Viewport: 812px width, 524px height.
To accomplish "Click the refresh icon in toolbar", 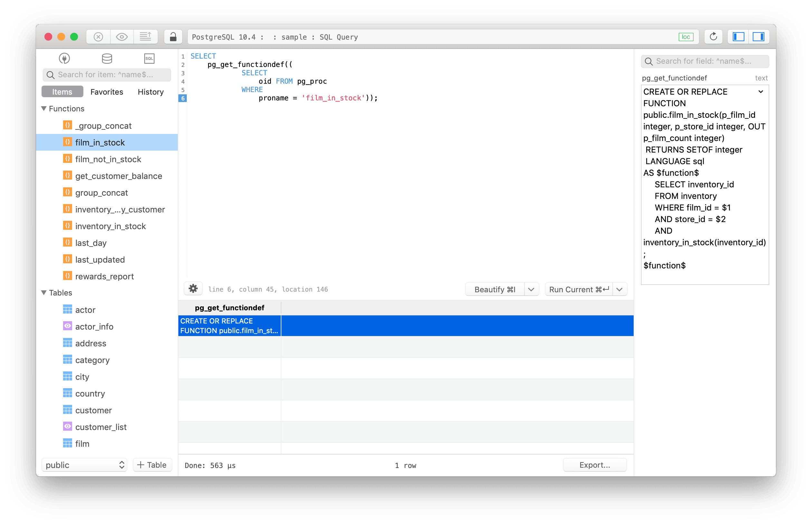I will pyautogui.click(x=713, y=37).
